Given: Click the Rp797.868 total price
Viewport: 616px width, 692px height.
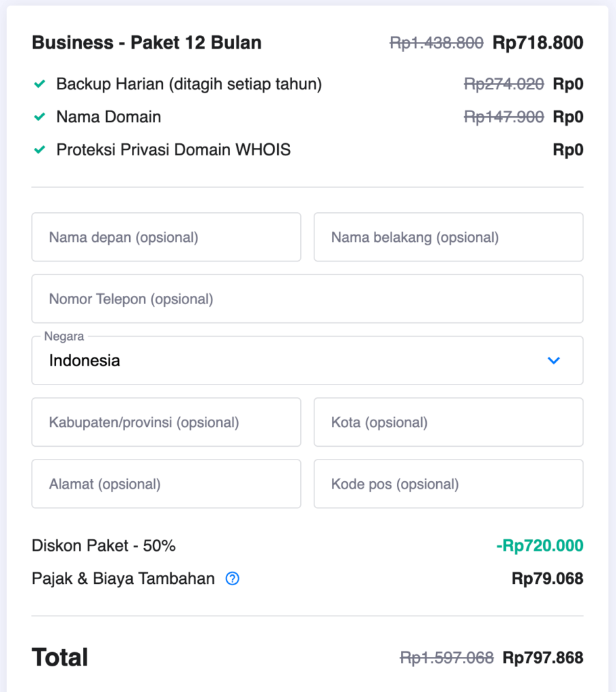Looking at the screenshot, I should pyautogui.click(x=542, y=658).
